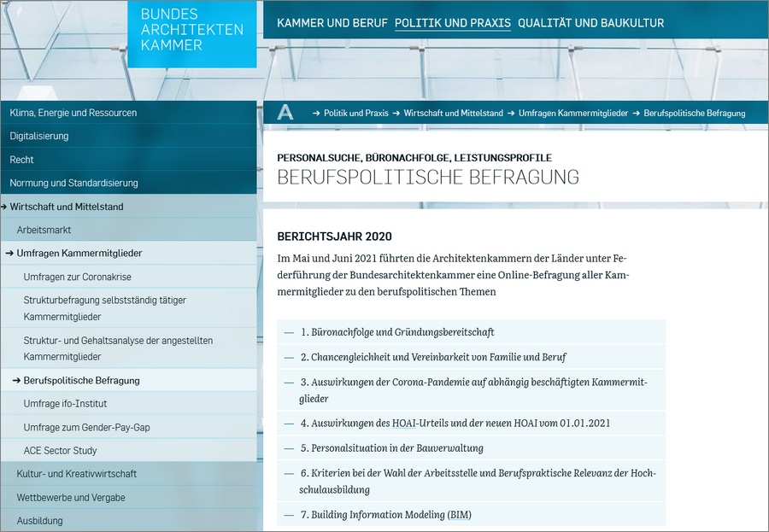This screenshot has height=532, width=769.
Task: Click Berufspolitische Befragung breadcrumb
Action: point(694,114)
